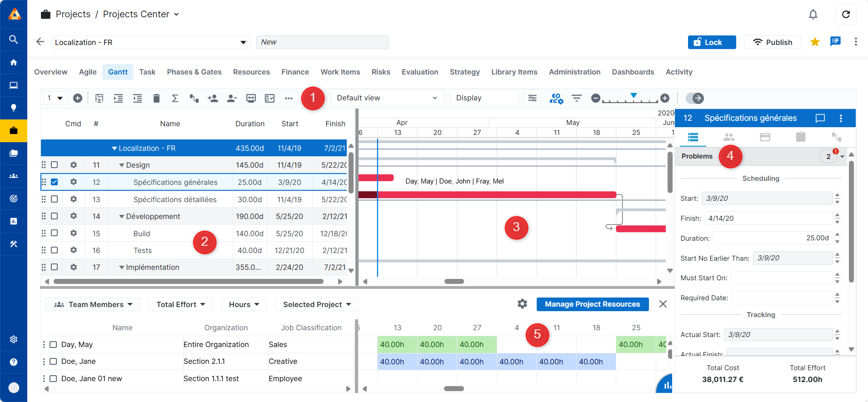Click the favorite star icon
Viewport: 868px width, 402px height.
point(815,42)
